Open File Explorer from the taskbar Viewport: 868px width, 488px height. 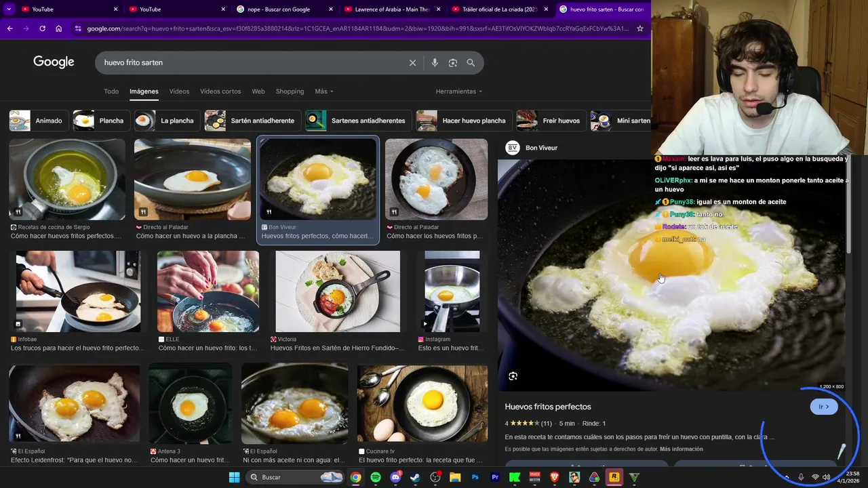click(455, 477)
